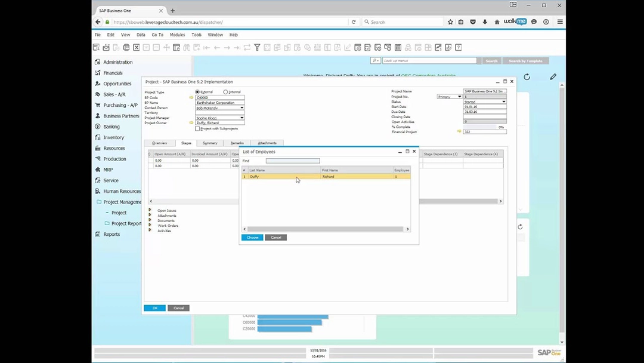The height and width of the screenshot is (363, 644).
Task: Open the Banking module icon in sidebar
Action: pos(98,127)
